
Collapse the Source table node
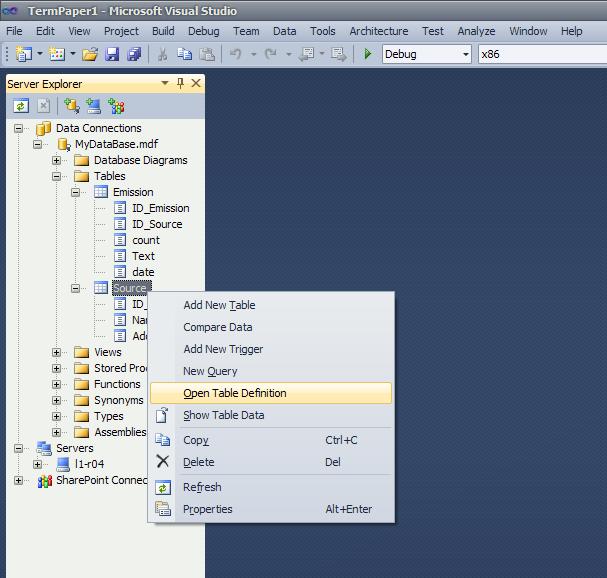coord(75,288)
